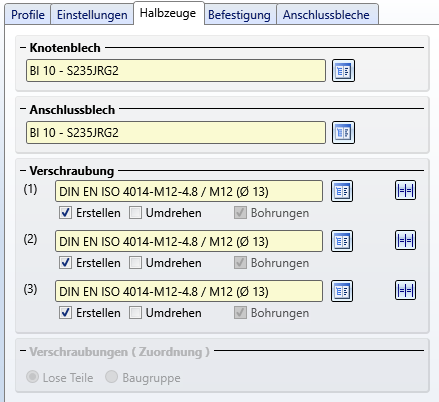Open catalog browser icon for Anschlussblech
The height and width of the screenshot is (402, 439).
point(343,133)
